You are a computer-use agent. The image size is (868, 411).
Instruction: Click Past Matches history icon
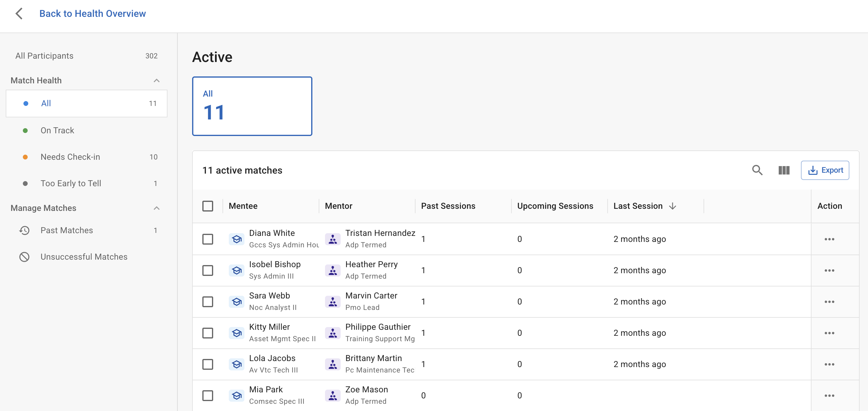(x=24, y=230)
